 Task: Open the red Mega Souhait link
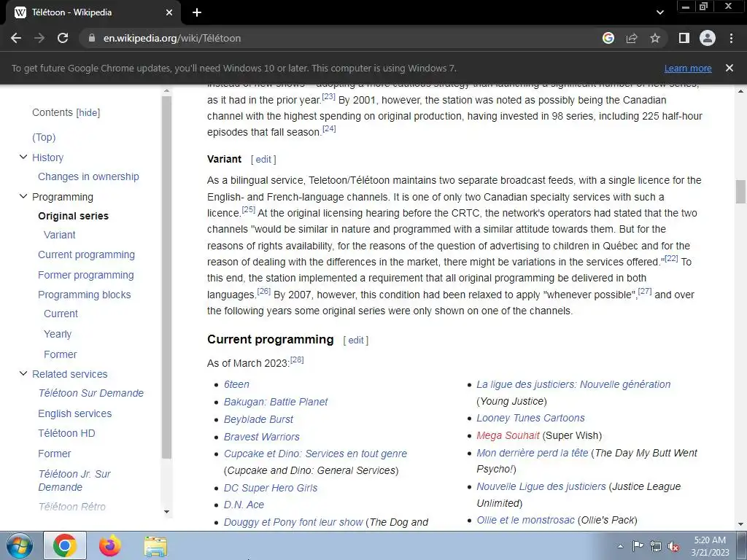click(x=508, y=435)
